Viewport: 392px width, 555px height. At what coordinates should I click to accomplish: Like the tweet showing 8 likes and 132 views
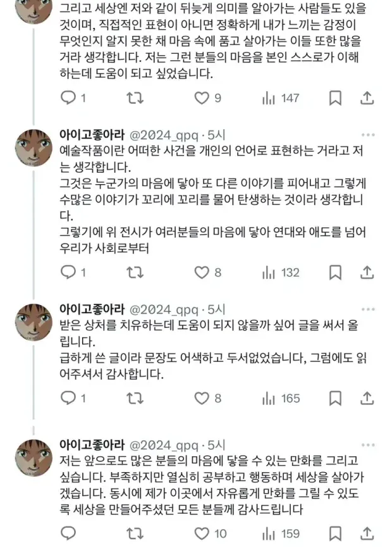pyautogui.click(x=201, y=272)
